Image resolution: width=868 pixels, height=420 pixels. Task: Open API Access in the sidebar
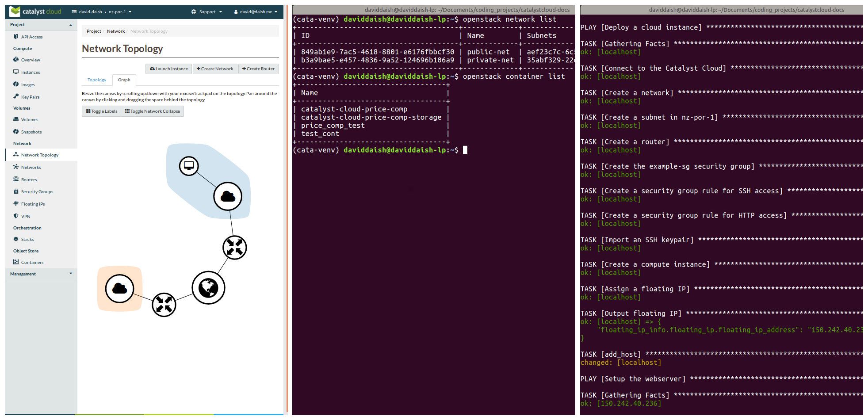28,37
